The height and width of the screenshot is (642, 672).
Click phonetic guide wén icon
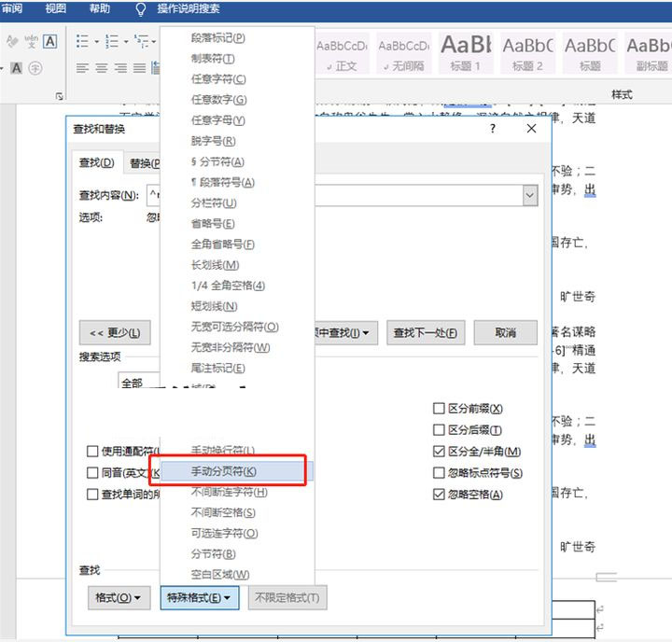(31, 41)
